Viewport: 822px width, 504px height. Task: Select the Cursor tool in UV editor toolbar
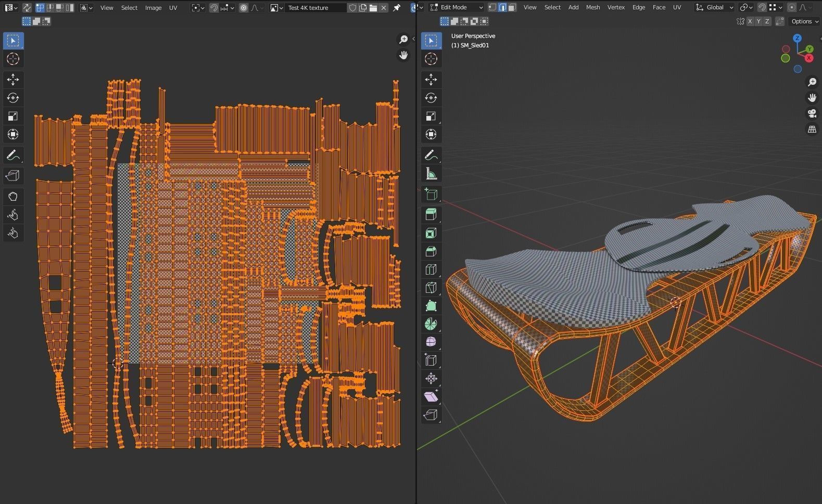13,59
